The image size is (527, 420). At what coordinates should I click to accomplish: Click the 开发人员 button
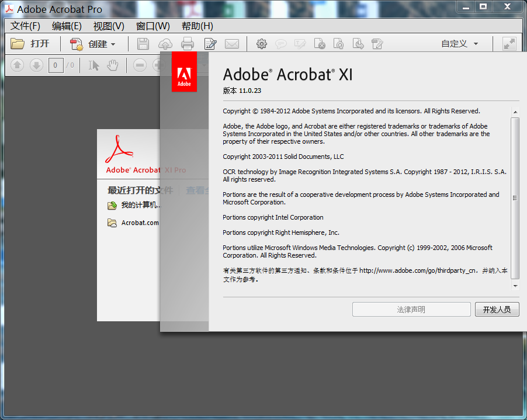click(x=497, y=310)
